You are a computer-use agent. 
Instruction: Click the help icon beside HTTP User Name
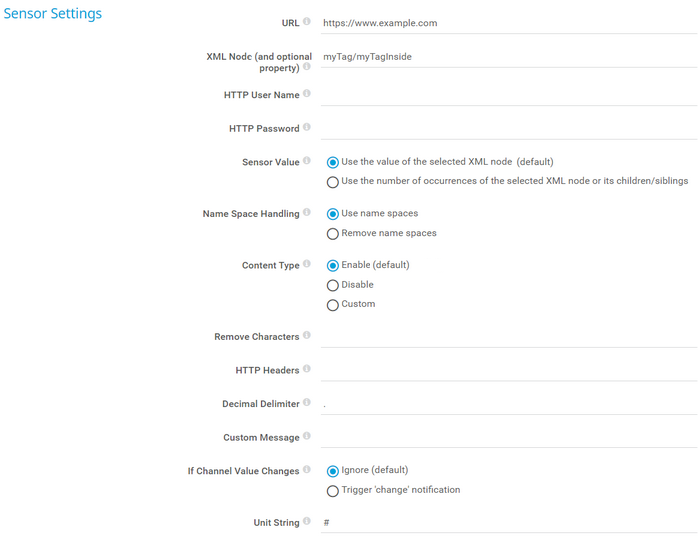[307, 94]
